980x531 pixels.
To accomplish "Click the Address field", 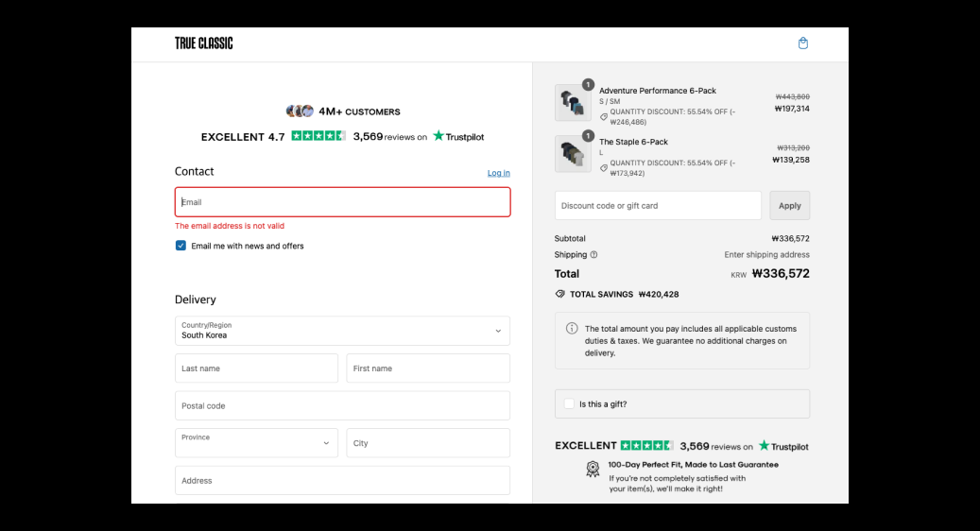I will point(342,480).
